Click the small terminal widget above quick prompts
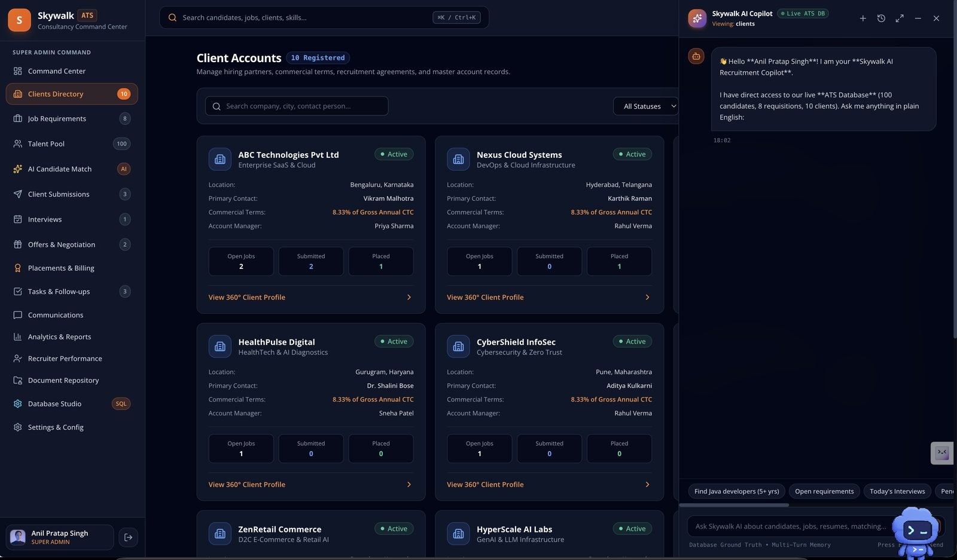Viewport: 957px width, 560px height. click(x=942, y=453)
